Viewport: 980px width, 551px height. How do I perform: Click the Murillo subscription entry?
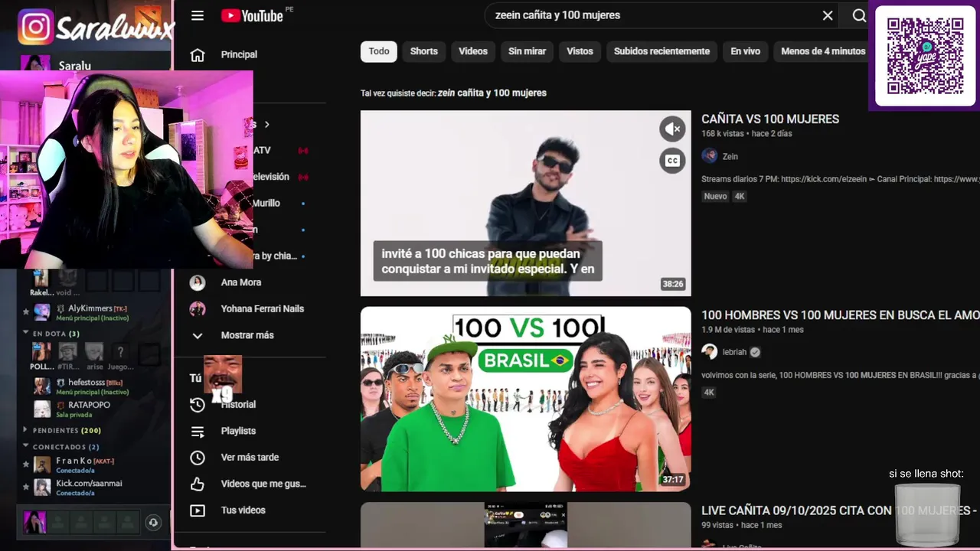[266, 203]
